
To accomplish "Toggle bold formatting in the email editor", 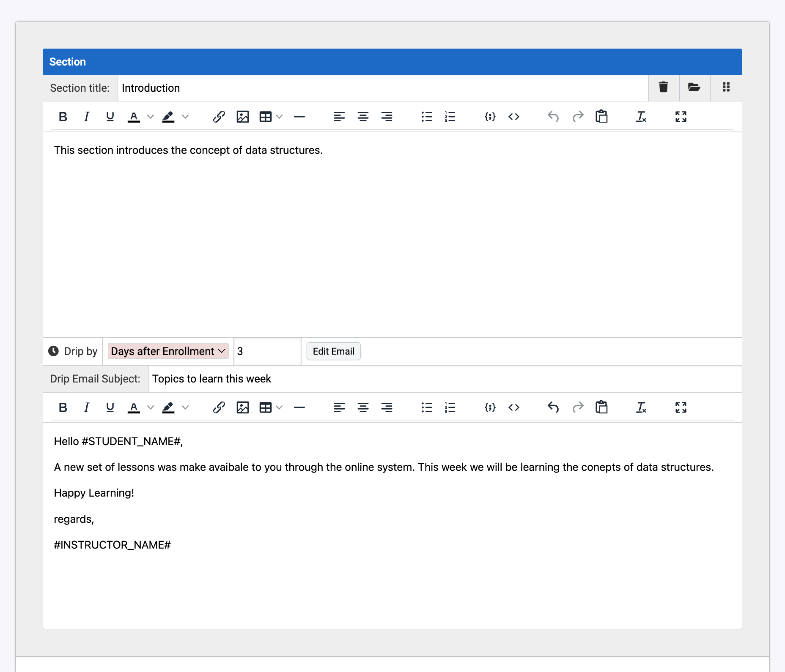I will pos(63,407).
